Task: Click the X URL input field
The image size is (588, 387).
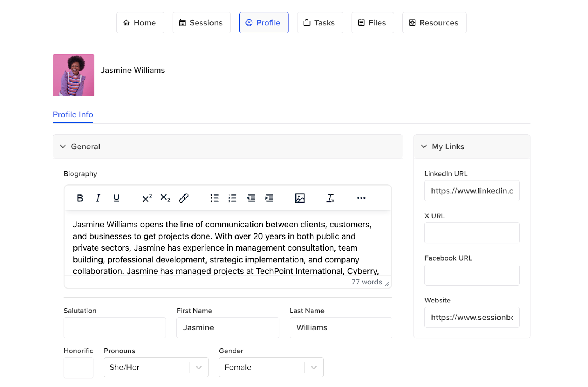Action: (x=472, y=233)
